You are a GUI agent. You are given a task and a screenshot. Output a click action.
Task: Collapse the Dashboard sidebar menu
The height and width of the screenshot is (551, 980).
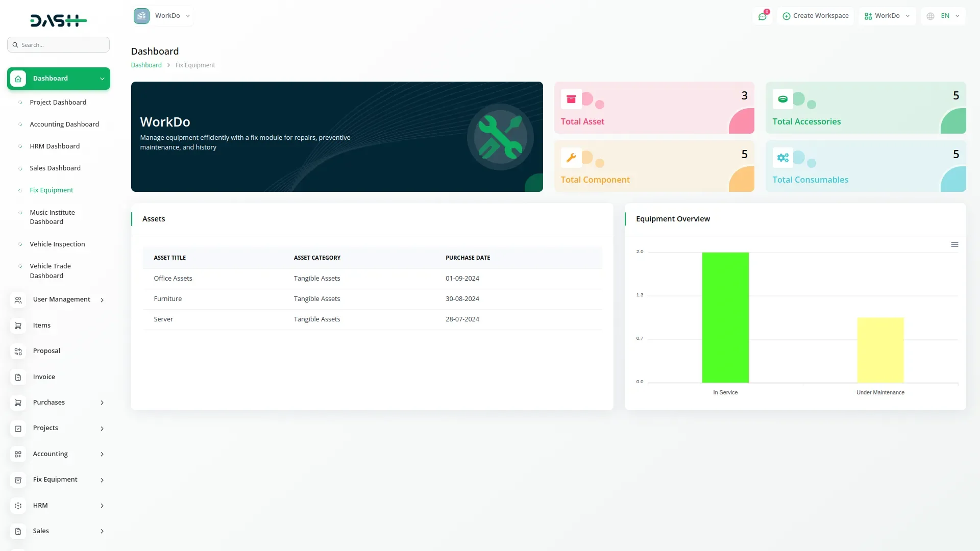102,79
